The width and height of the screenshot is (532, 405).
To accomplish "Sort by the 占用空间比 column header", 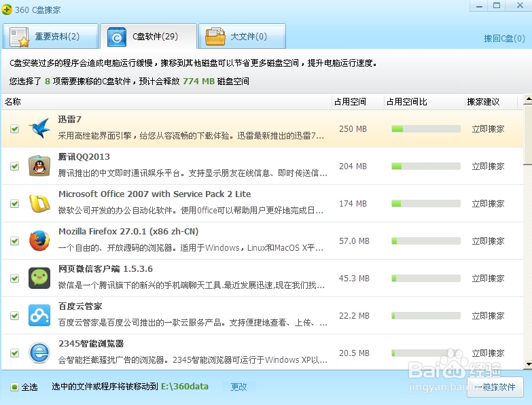I will pyautogui.click(x=424, y=102).
